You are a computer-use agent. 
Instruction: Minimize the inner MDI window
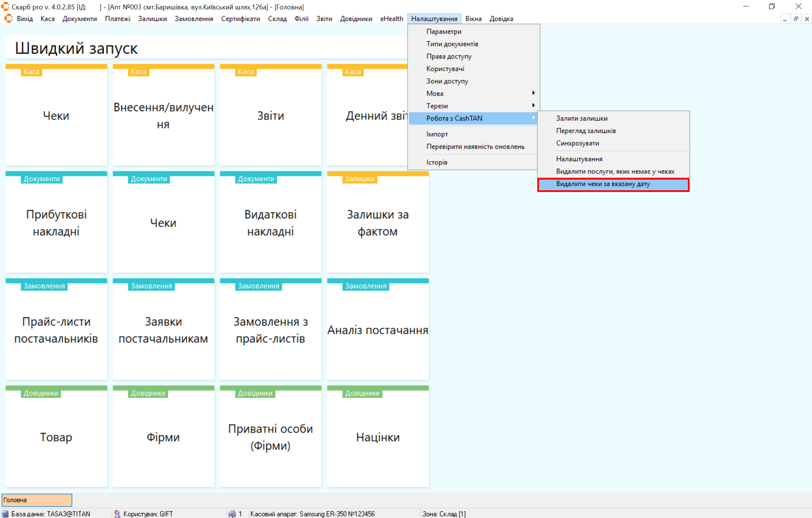(x=785, y=19)
